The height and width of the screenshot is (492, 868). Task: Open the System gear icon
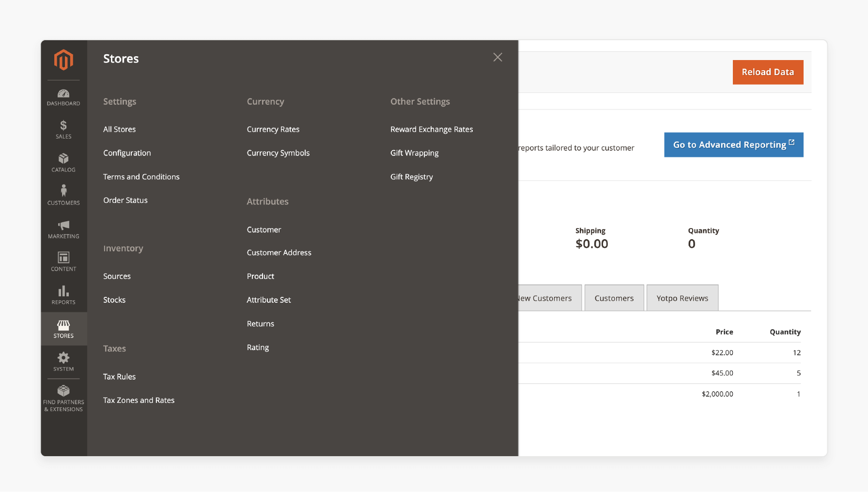tap(63, 362)
